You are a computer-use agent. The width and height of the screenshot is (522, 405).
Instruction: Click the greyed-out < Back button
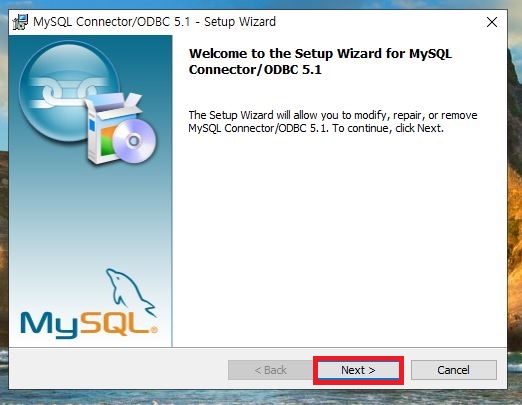pos(270,370)
